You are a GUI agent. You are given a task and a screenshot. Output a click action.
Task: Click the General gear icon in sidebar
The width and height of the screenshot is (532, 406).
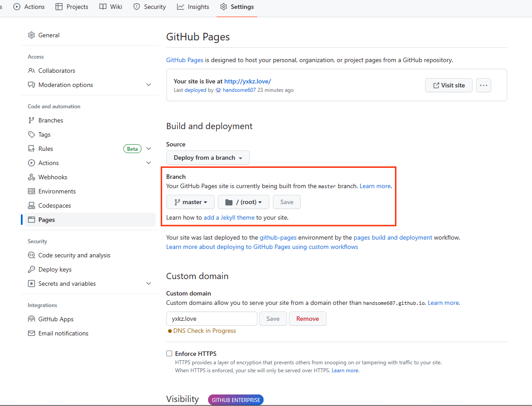point(32,35)
